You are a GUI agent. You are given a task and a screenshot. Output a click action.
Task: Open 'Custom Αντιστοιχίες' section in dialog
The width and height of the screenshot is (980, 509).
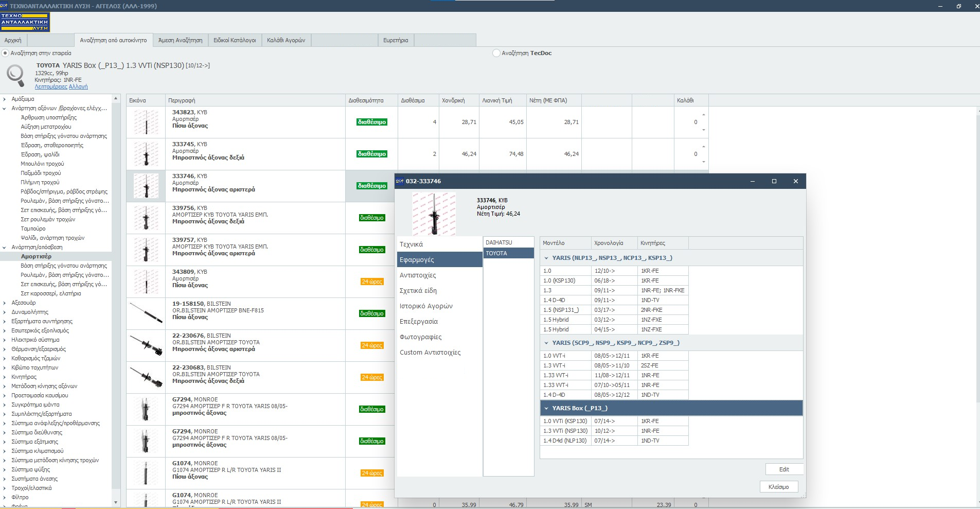pos(440,353)
